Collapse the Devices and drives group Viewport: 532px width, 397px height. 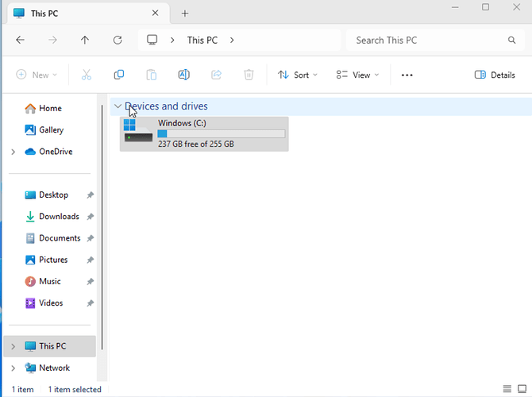(118, 106)
